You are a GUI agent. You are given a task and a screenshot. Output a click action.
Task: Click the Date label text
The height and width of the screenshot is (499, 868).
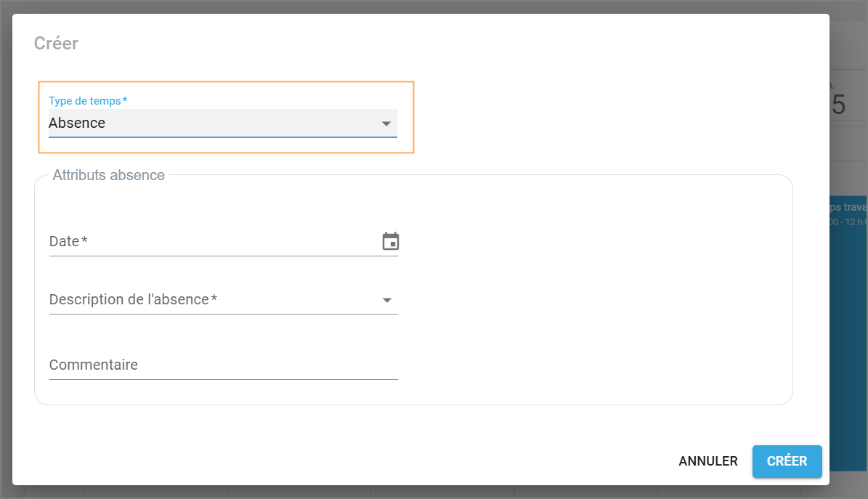(64, 241)
